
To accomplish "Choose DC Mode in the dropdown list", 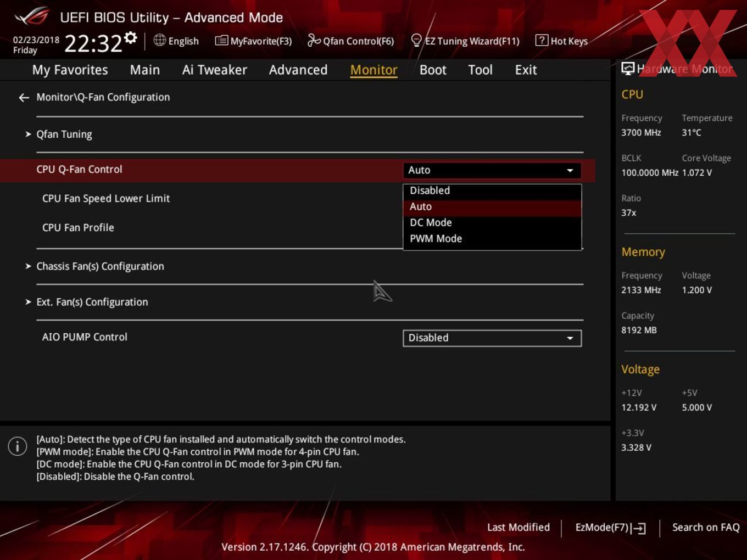I will [492, 222].
